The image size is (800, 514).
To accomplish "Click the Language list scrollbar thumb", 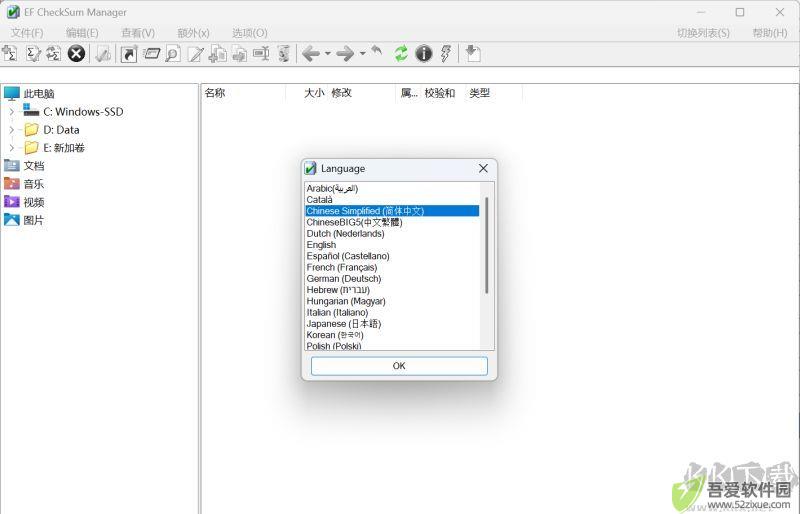I will pos(487,245).
